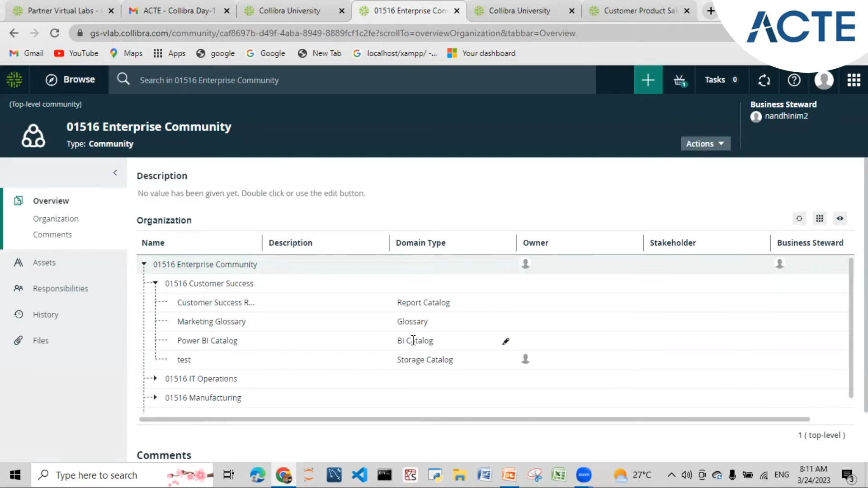This screenshot has height=488, width=868.
Task: Open the Browse panel
Action: pyautogui.click(x=71, y=80)
